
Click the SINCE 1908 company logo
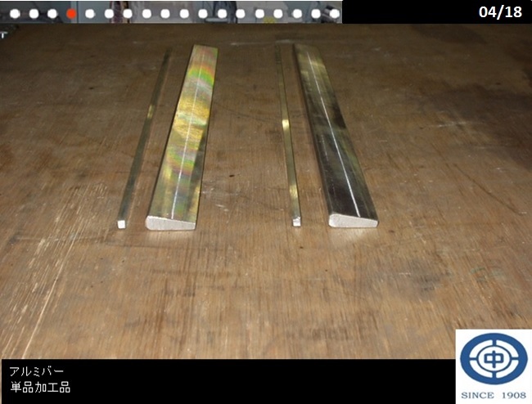[493, 366]
